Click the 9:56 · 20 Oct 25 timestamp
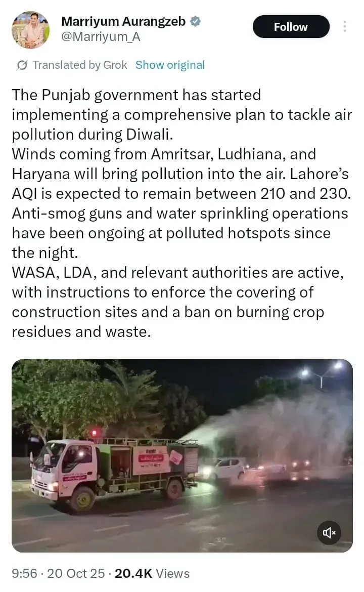Screen dimensions: 364x592 pos(59,573)
